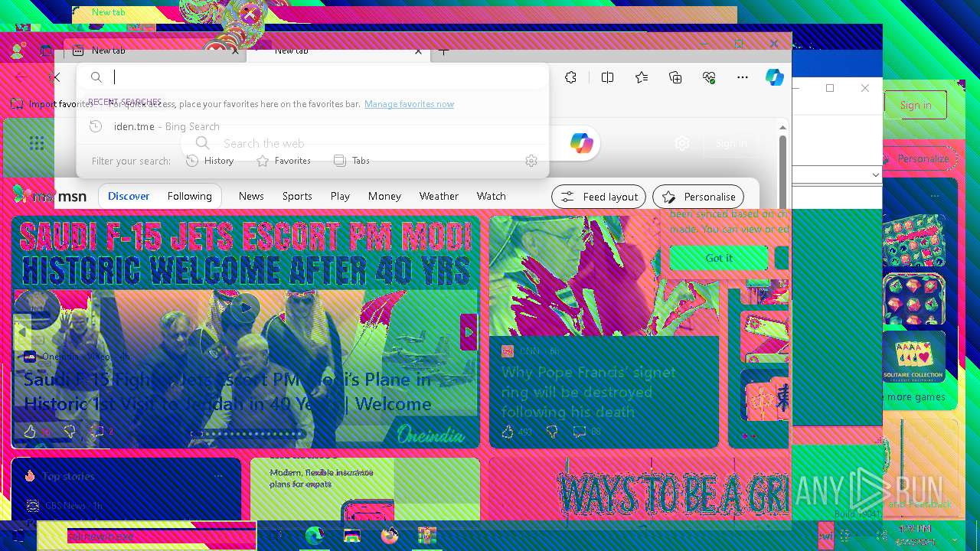This screenshot has width=980, height=551.
Task: Like the Pope Francis ring story
Action: click(x=508, y=432)
